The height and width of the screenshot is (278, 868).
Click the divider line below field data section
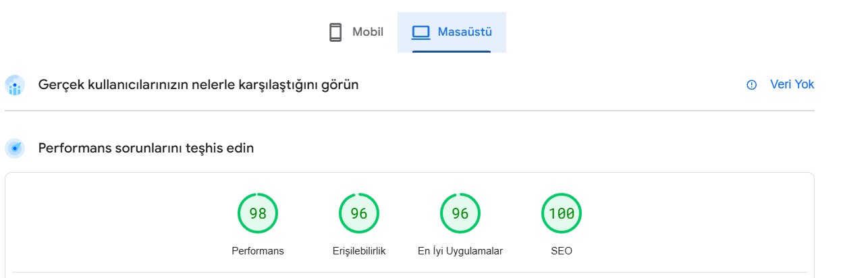pos(409,111)
